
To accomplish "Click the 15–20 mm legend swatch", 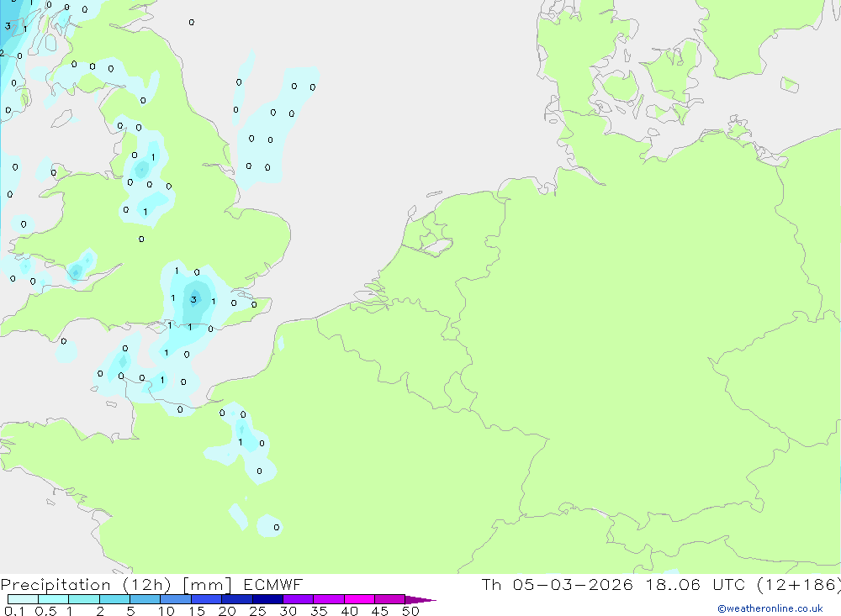I will pyautogui.click(x=207, y=599).
